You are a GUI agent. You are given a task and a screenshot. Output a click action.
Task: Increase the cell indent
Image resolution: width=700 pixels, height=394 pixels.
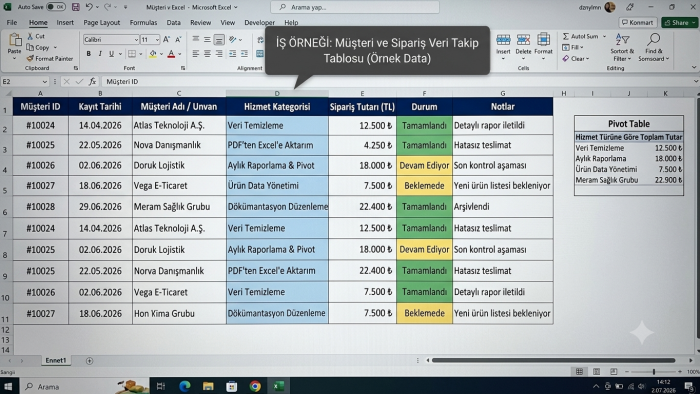(x=244, y=54)
